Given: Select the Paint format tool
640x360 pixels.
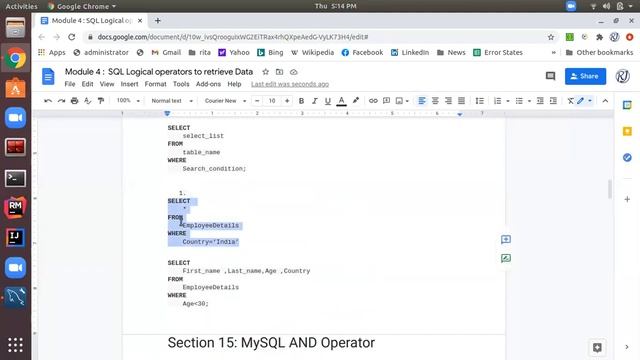Looking at the screenshot, I should click(101, 101).
